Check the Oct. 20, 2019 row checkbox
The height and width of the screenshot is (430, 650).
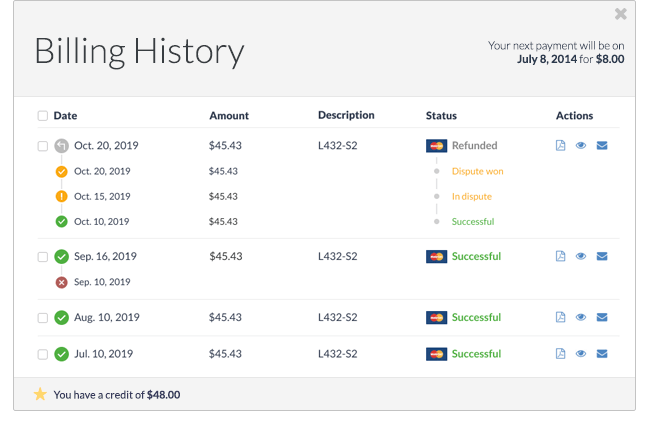click(43, 146)
